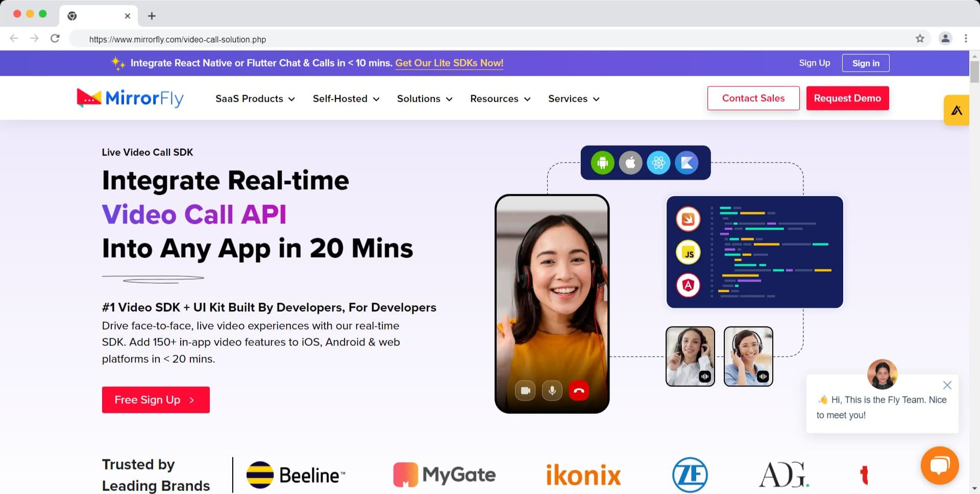Click the Beeline brand logo
Screen dimensions: 980x494
(296, 475)
